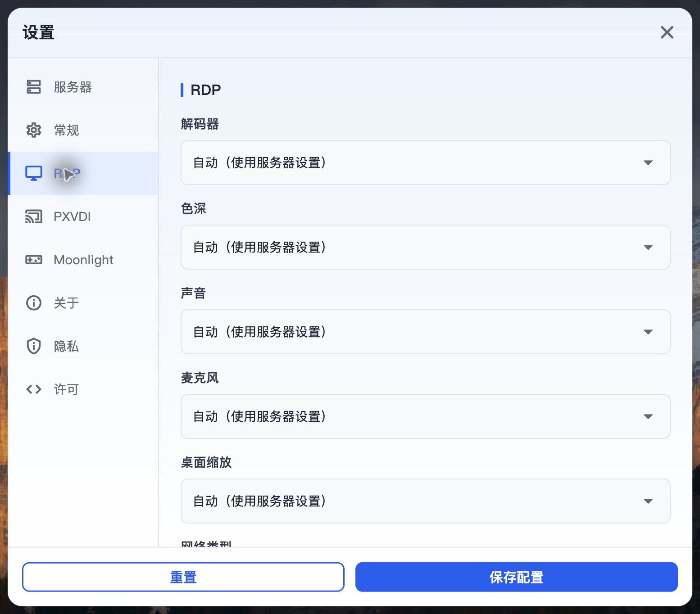
Task: Click the 设置 dialog title
Action: click(39, 32)
